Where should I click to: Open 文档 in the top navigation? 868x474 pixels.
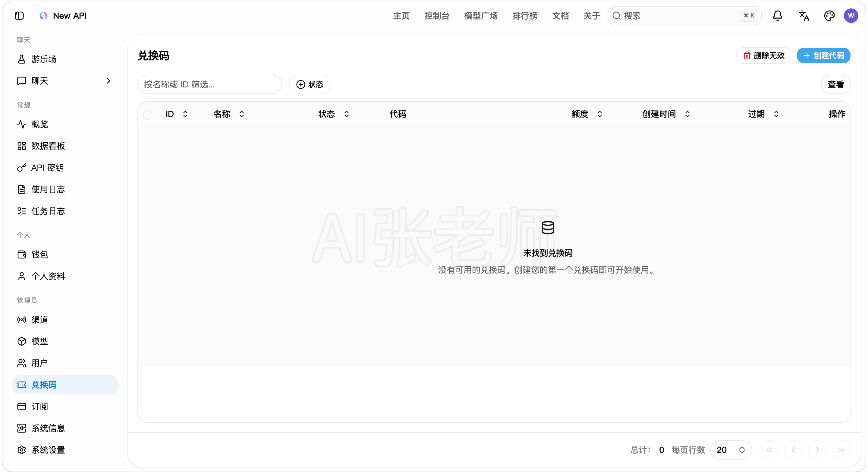click(560, 15)
